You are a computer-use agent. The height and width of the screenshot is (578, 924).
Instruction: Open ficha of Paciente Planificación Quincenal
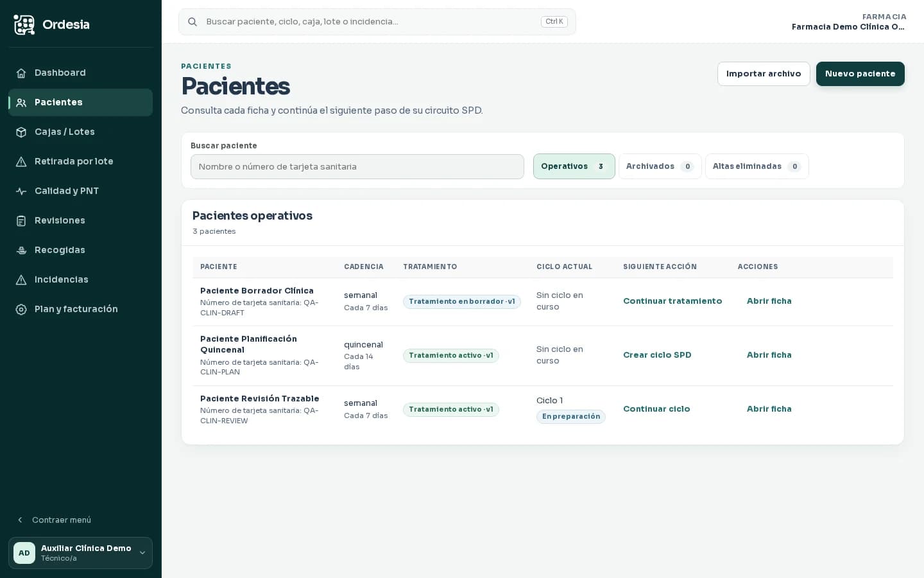coord(769,355)
